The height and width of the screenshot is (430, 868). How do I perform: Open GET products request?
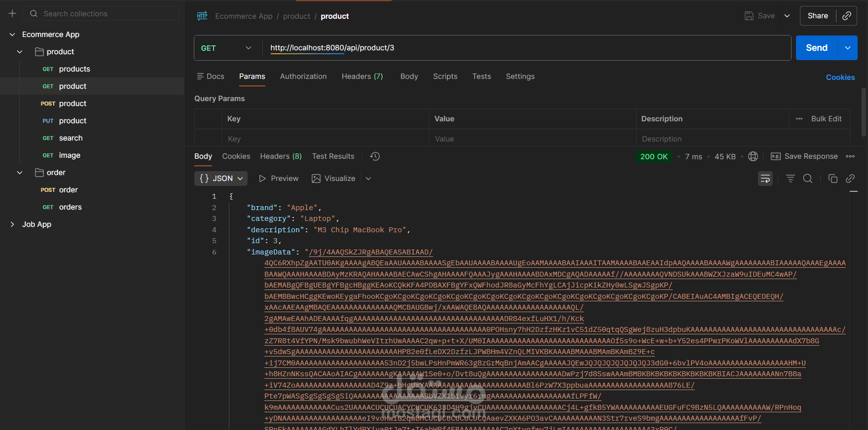tap(92, 69)
